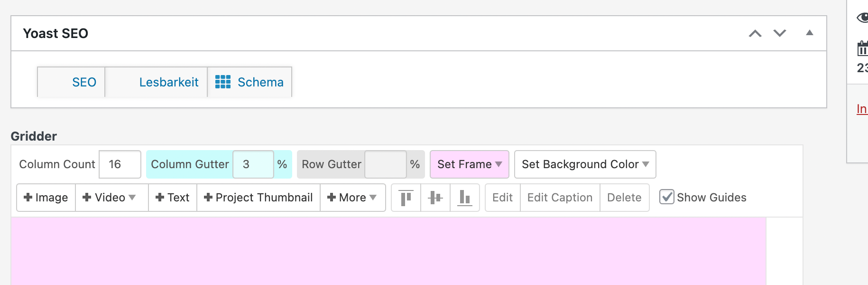The height and width of the screenshot is (285, 868).
Task: Click the align middle icon
Action: pyautogui.click(x=435, y=198)
